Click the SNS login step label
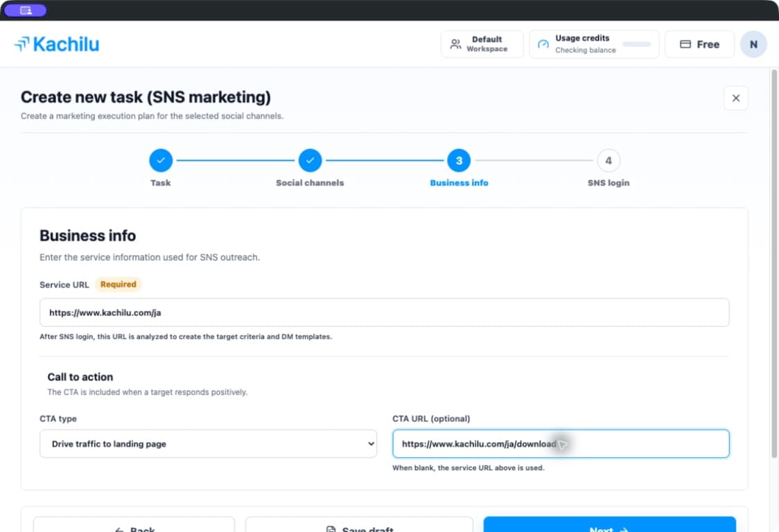This screenshot has width=779, height=532. [608, 183]
